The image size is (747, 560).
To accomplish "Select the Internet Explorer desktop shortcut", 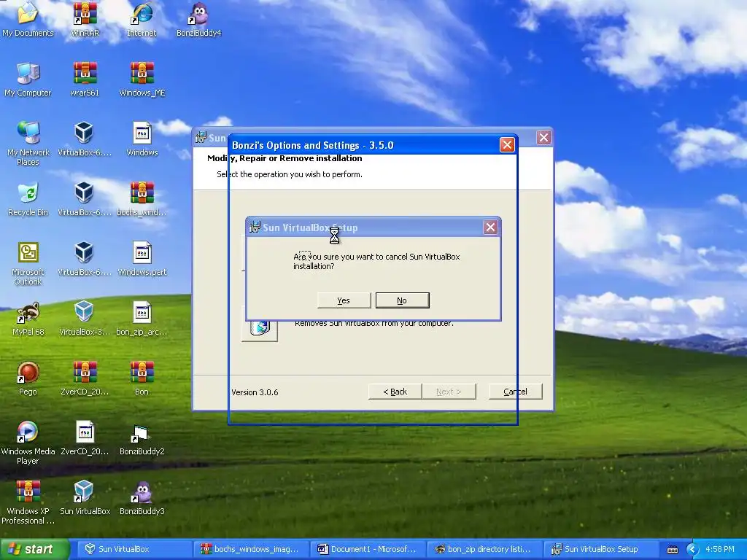I will coord(142,20).
